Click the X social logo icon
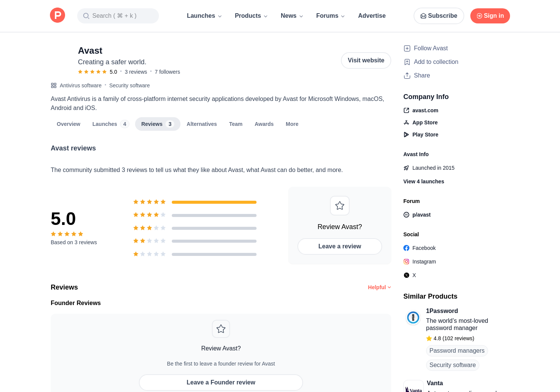 tap(406, 275)
